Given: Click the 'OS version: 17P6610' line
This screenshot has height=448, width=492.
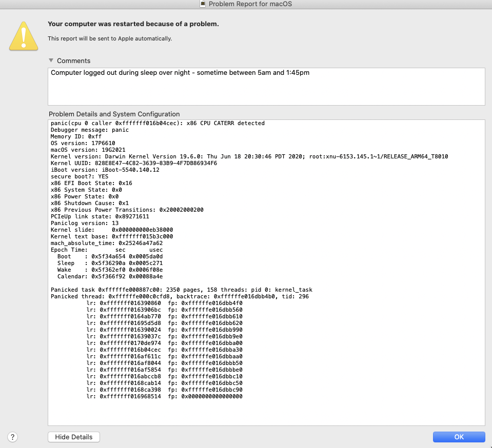Looking at the screenshot, I should point(83,143).
